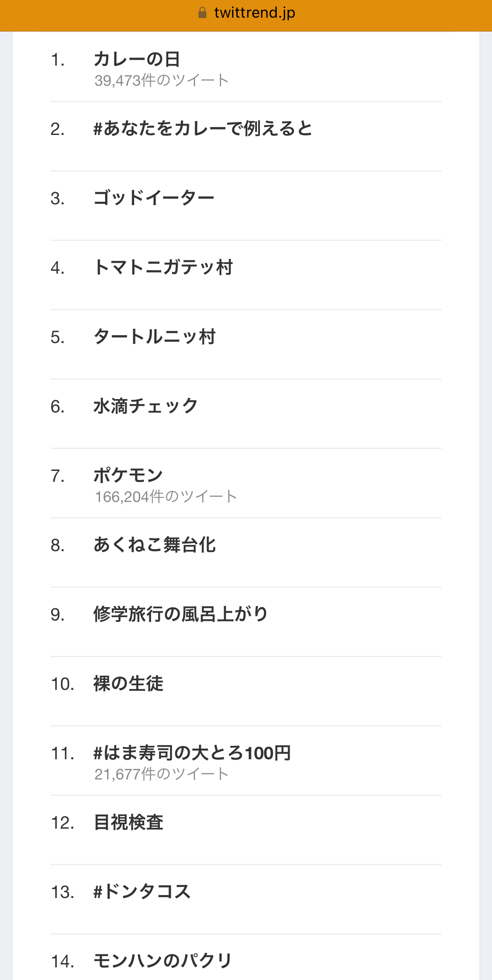The width and height of the screenshot is (492, 980).
Task: Tap the twittrend.jp address bar
Action: tap(246, 13)
